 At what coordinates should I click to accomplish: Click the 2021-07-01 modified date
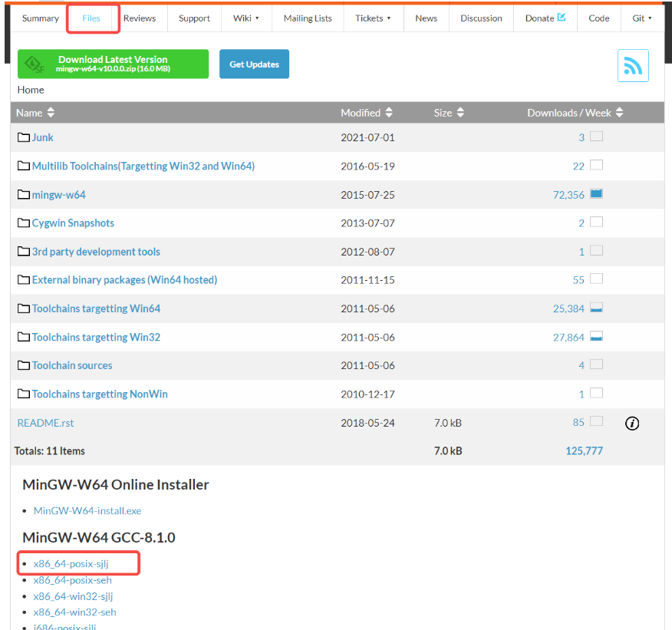click(x=367, y=137)
